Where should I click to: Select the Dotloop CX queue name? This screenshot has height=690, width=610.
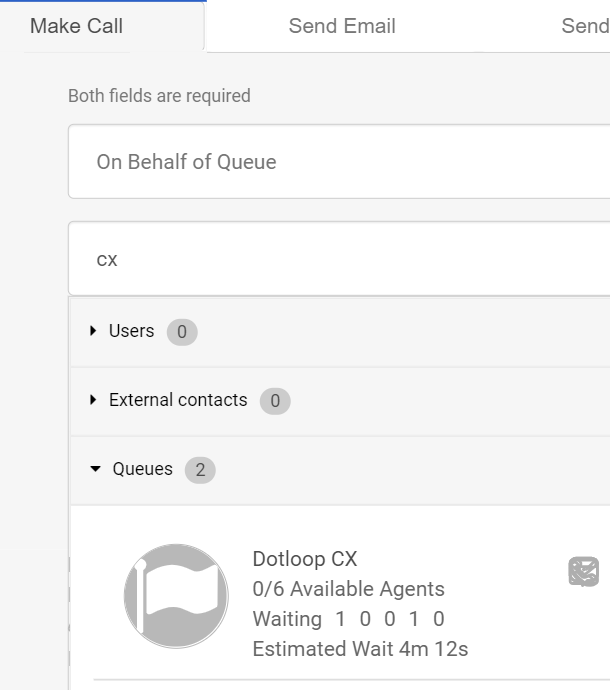(x=305, y=559)
